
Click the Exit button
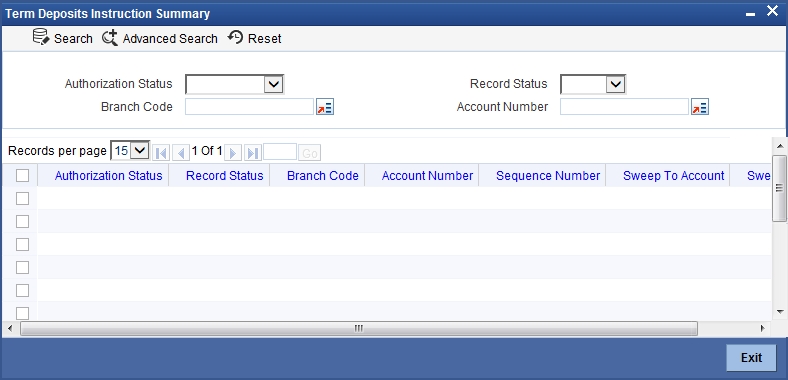pos(751,357)
